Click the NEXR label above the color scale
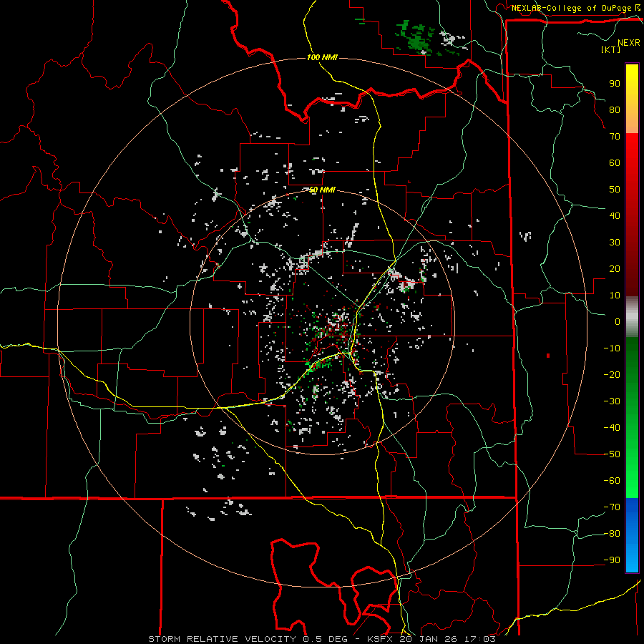The image size is (644, 644). [x=628, y=42]
